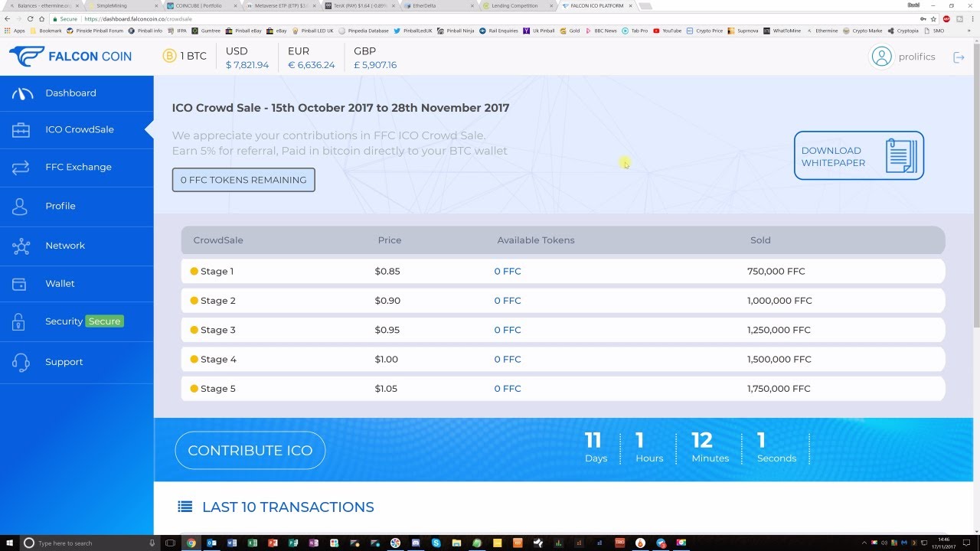Click the Last 10 Transactions list icon
The width and height of the screenshot is (980, 551).
coord(185,507)
